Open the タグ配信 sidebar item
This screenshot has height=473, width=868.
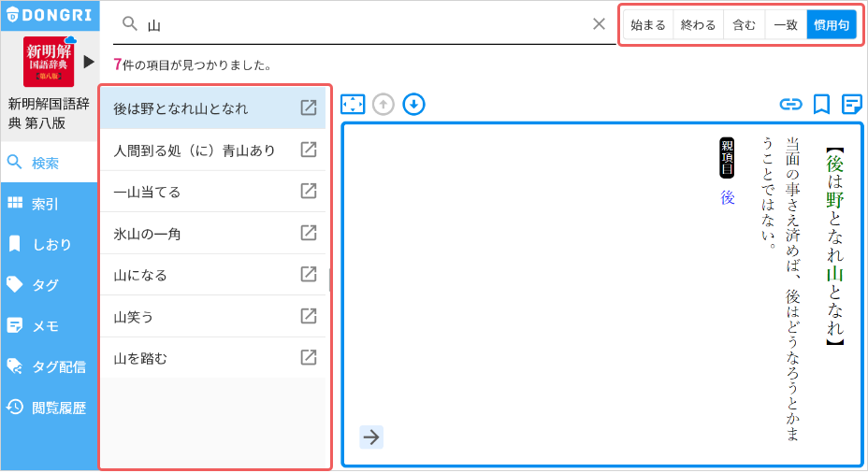(x=50, y=366)
